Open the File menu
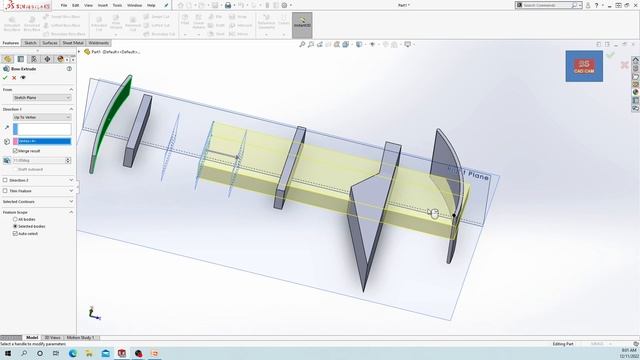 point(64,5)
